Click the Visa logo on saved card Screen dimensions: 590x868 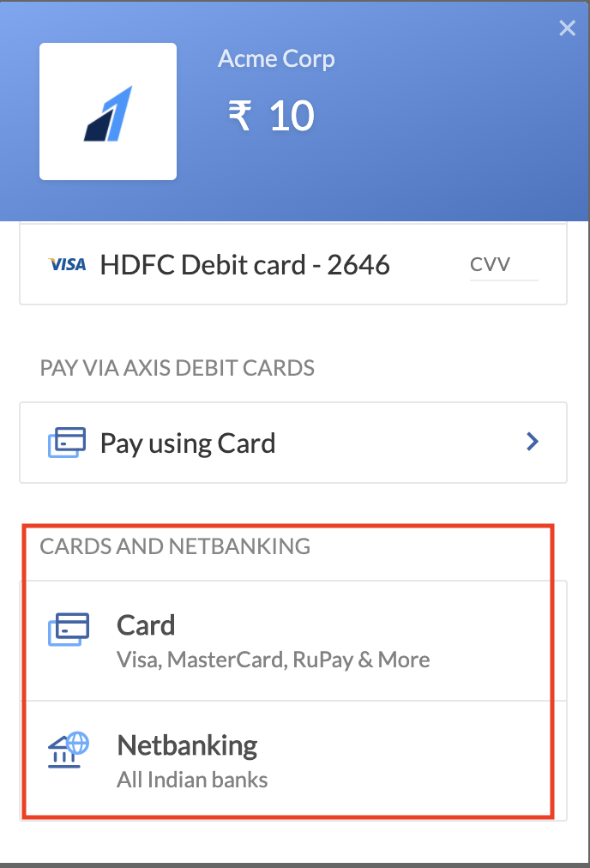[x=67, y=265]
